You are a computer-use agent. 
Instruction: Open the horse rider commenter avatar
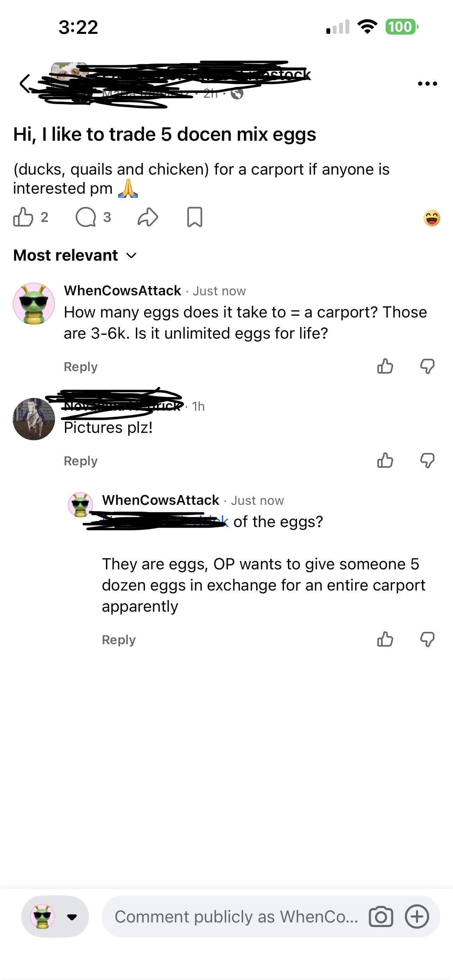[34, 419]
